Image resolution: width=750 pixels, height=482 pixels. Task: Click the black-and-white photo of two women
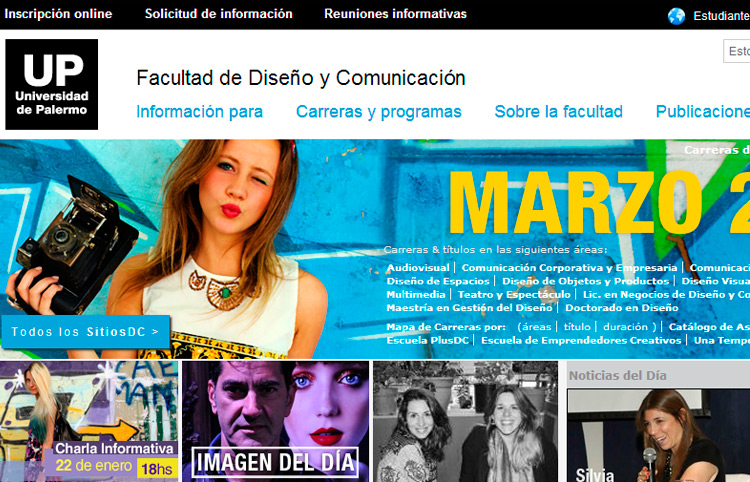click(465, 421)
